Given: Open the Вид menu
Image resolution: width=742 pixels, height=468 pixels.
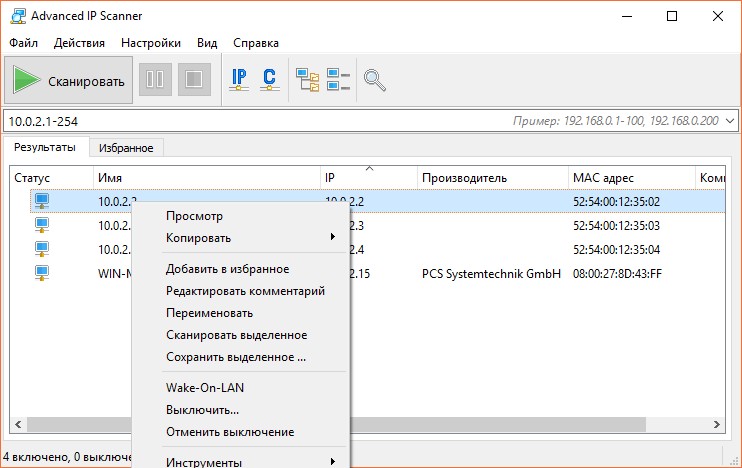Looking at the screenshot, I should point(207,43).
